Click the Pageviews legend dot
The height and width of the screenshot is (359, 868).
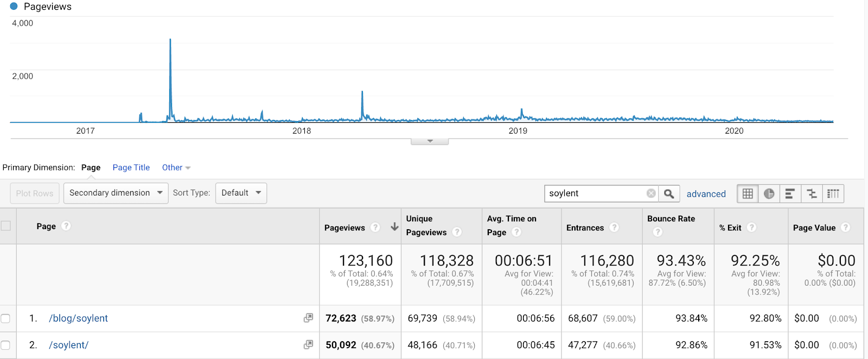coord(14,7)
